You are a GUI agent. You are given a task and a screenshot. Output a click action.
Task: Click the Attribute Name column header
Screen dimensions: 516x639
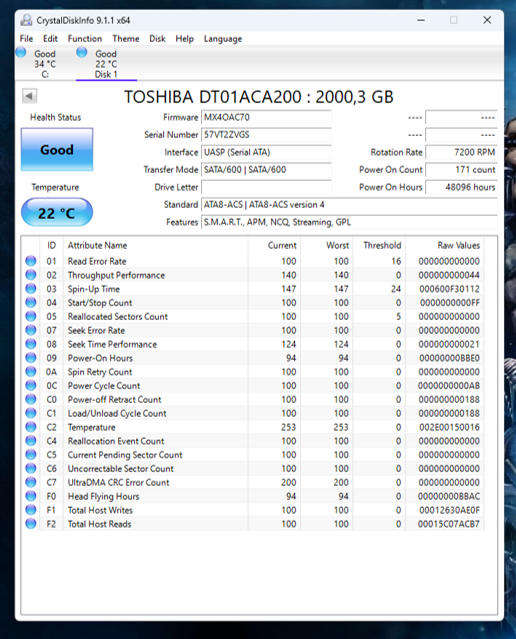tap(97, 245)
